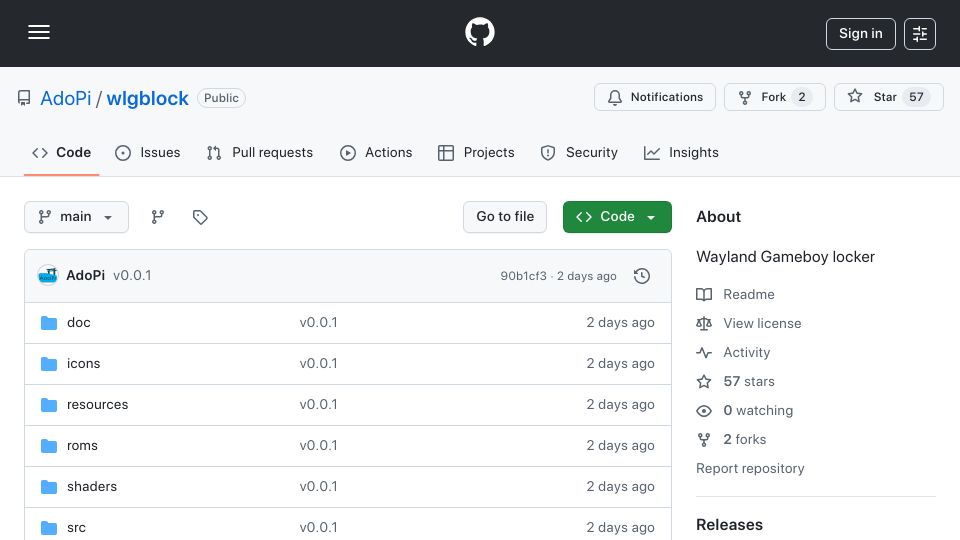Open the 0 watching link
The width and height of the screenshot is (960, 540).
click(744, 410)
